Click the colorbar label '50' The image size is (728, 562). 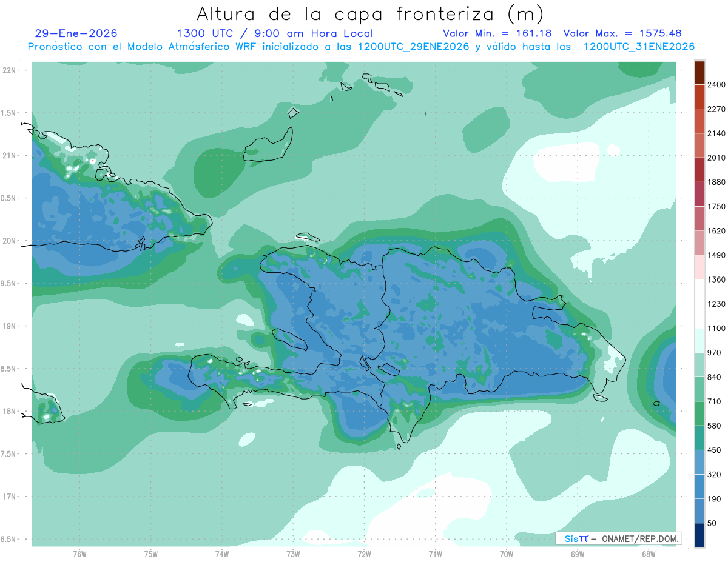pyautogui.click(x=712, y=523)
